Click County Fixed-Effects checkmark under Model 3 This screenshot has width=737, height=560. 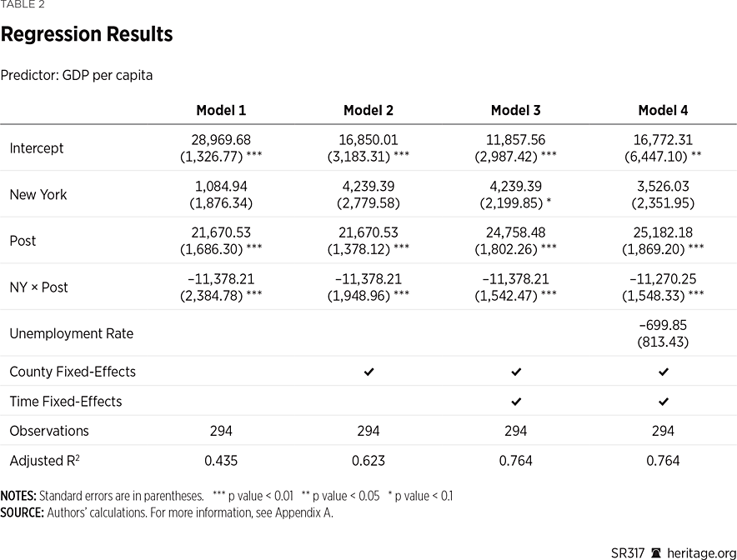tap(516, 372)
